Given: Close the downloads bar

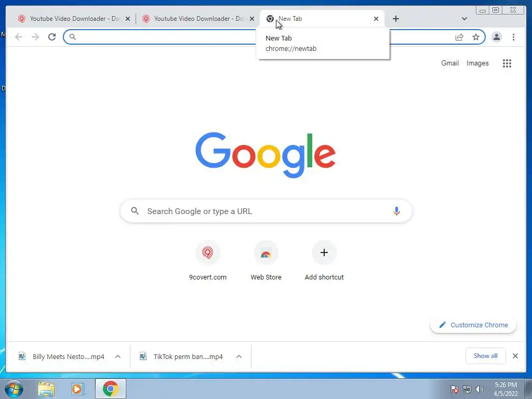Looking at the screenshot, I should point(515,356).
